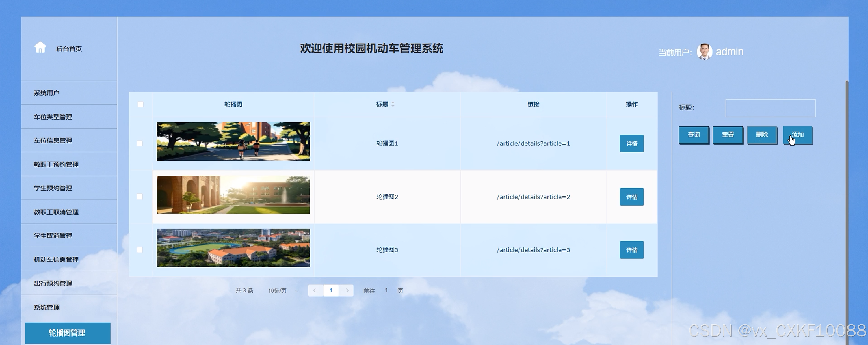Click the sort arrows on 标题 column
Image resolution: width=868 pixels, height=345 pixels.
(x=393, y=104)
